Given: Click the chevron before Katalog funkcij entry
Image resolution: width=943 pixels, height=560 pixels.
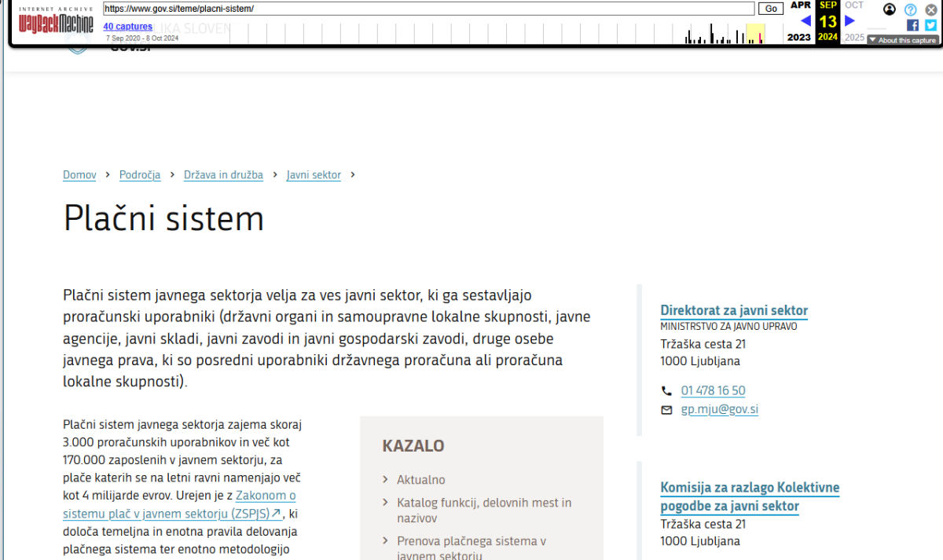Looking at the screenshot, I should tap(385, 503).
